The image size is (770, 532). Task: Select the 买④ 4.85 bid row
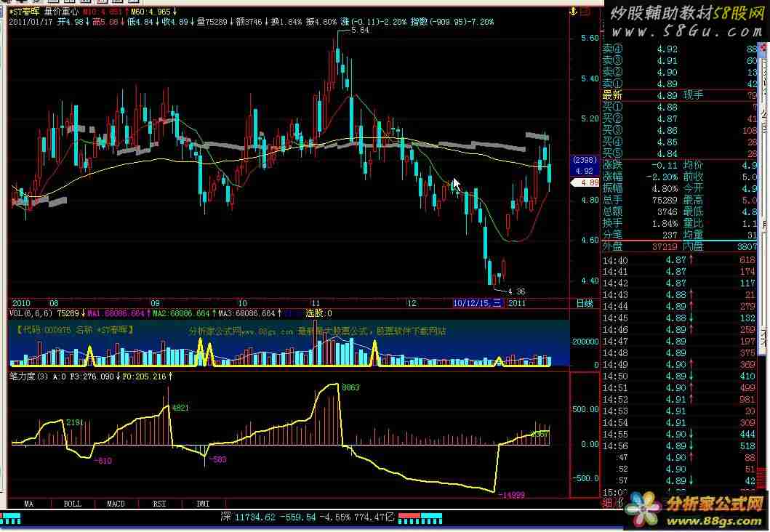click(680, 142)
